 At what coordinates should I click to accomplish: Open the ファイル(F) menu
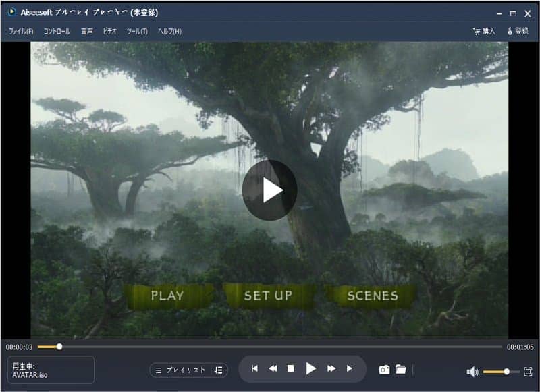tap(21, 31)
